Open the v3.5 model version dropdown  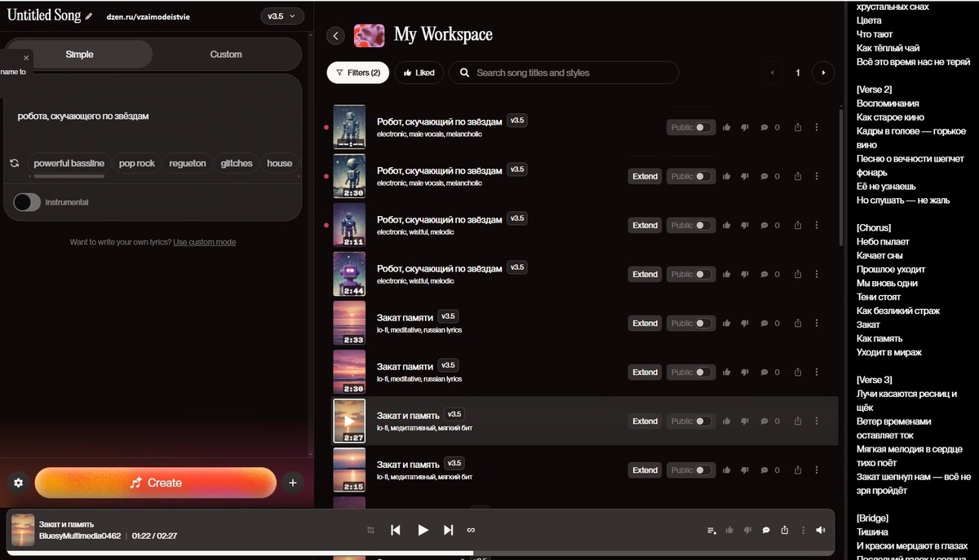(x=282, y=16)
